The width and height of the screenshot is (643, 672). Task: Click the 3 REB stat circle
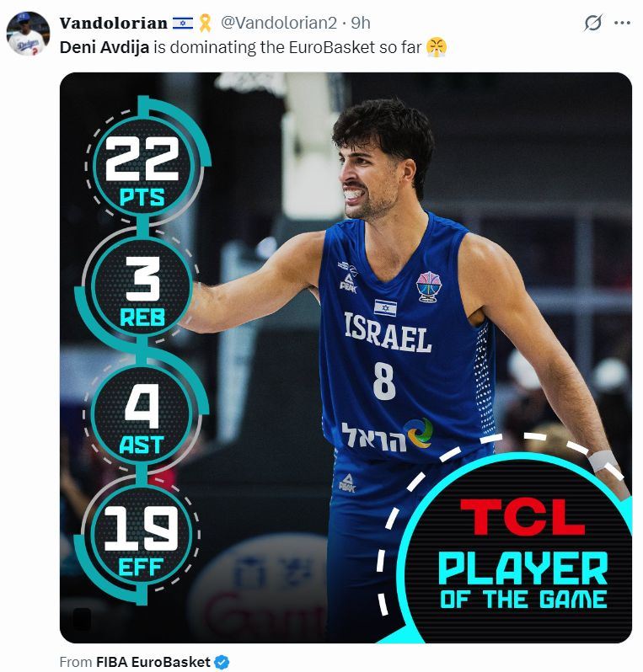pyautogui.click(x=142, y=287)
